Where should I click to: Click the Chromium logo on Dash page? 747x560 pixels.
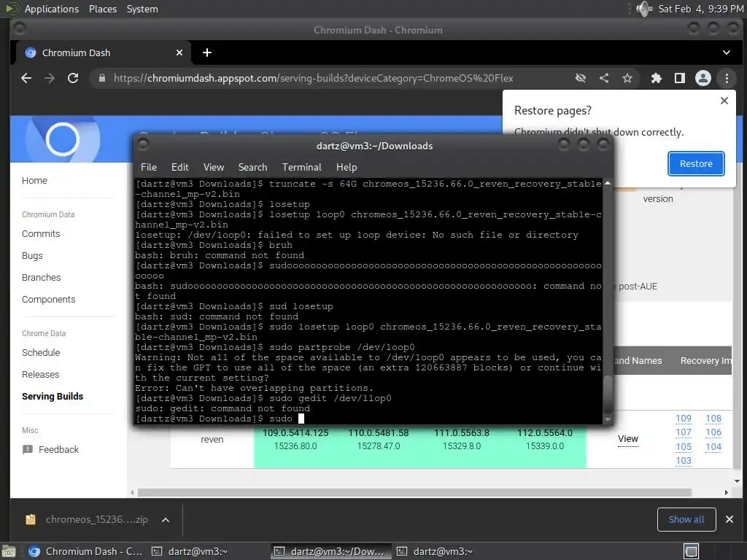click(63, 139)
